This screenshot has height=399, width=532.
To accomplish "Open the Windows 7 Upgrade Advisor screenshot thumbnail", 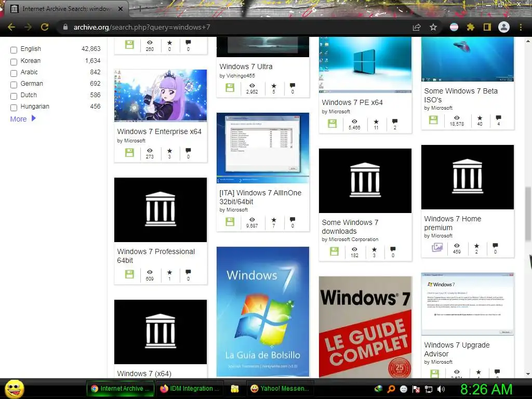I will click(468, 304).
